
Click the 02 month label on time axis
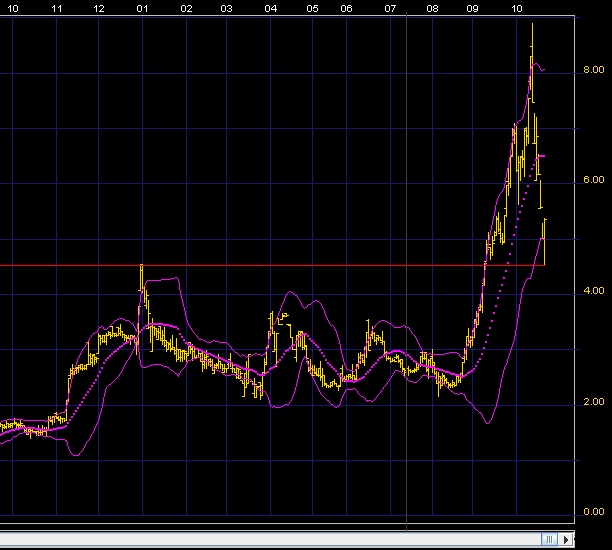(x=187, y=9)
